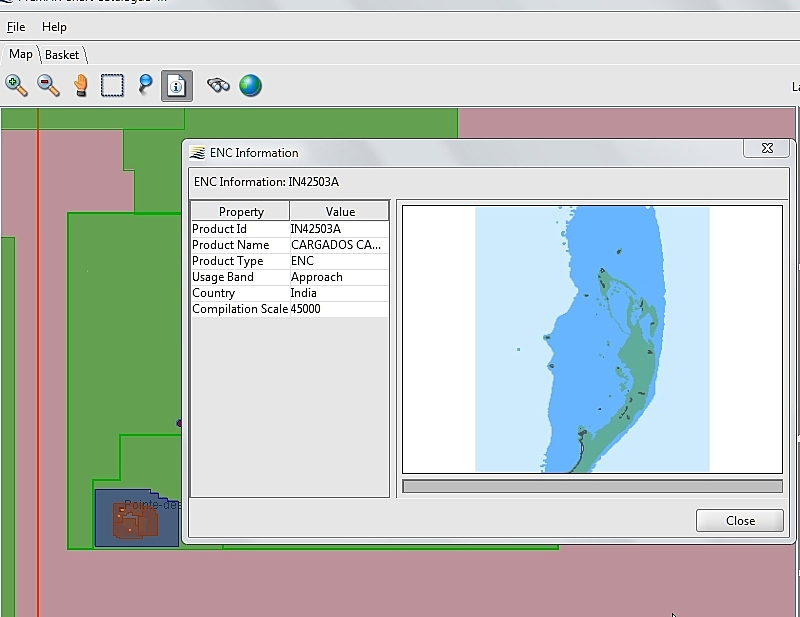800x617 pixels.
Task: Open the File menu
Action: tap(16, 27)
